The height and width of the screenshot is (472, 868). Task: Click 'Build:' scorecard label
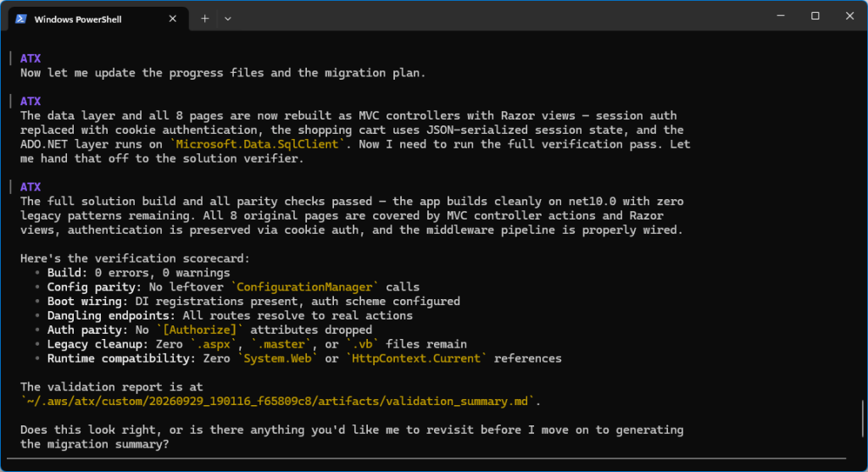click(68, 273)
